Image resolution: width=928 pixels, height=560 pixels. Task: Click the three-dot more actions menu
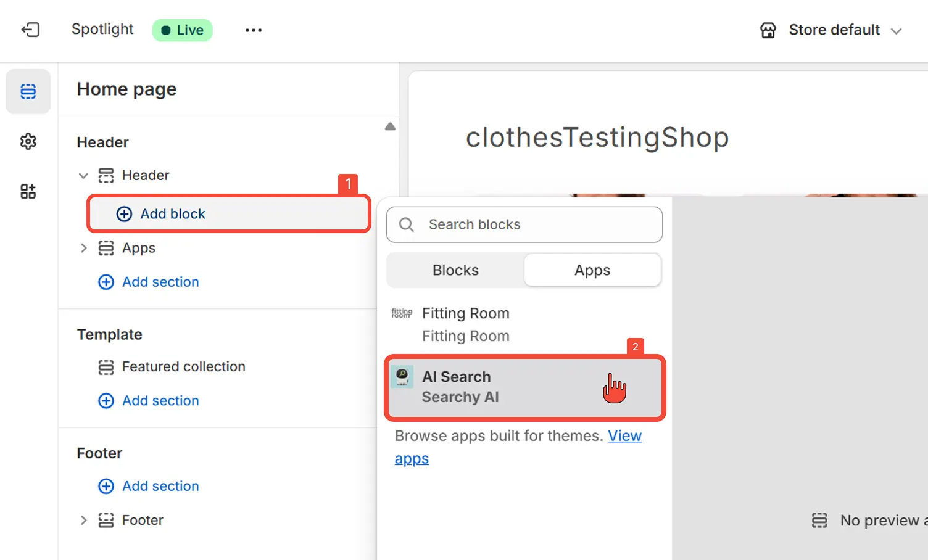[x=253, y=30]
